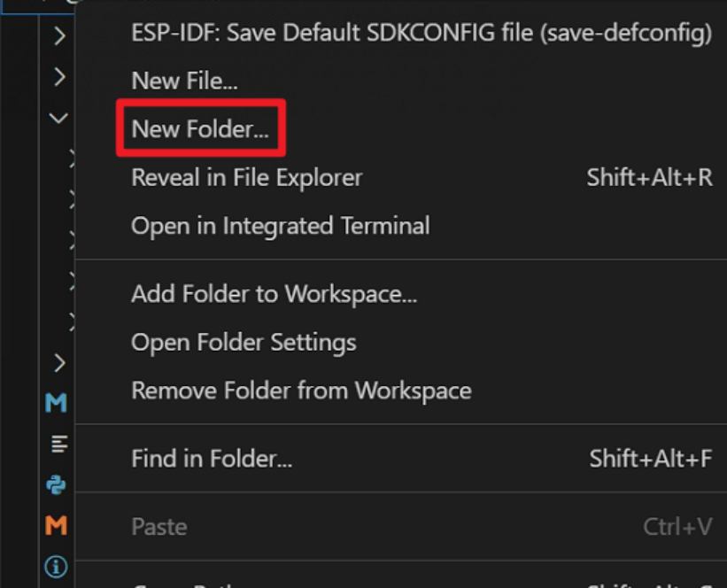
Task: Select New File... from the context menu
Action: (x=184, y=81)
